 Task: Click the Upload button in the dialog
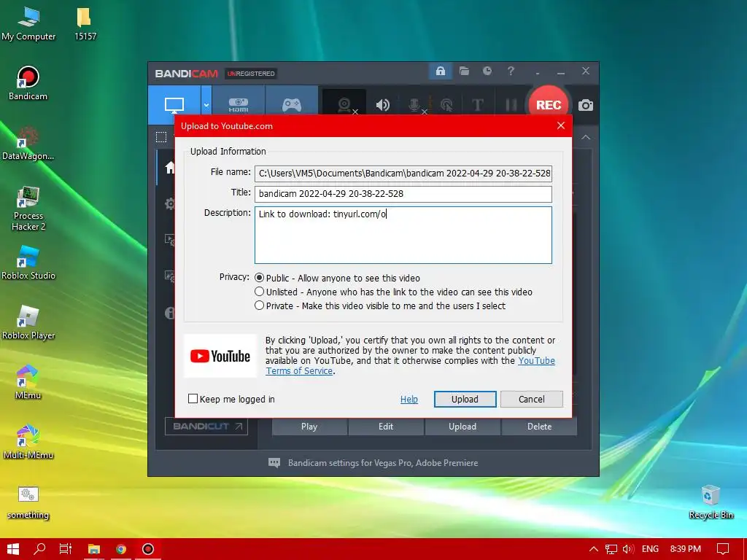465,399
